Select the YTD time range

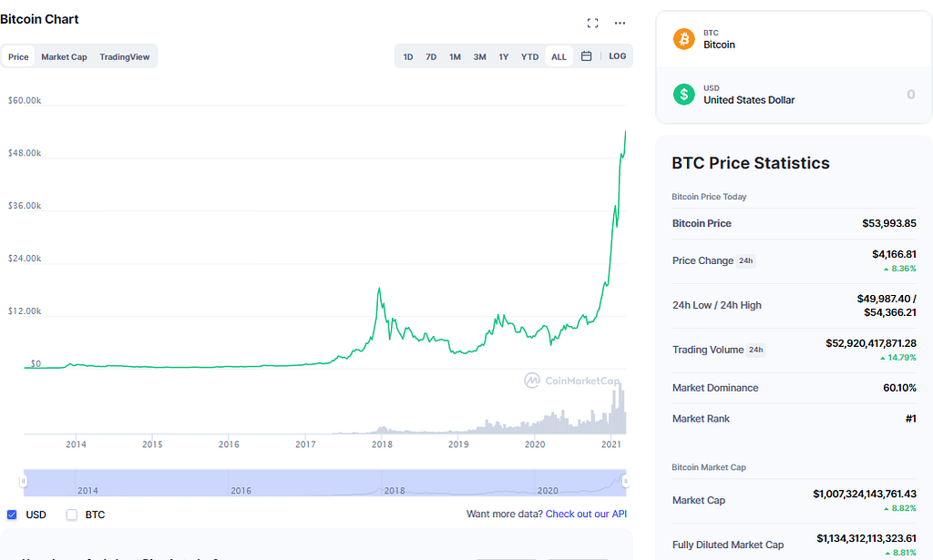point(529,56)
